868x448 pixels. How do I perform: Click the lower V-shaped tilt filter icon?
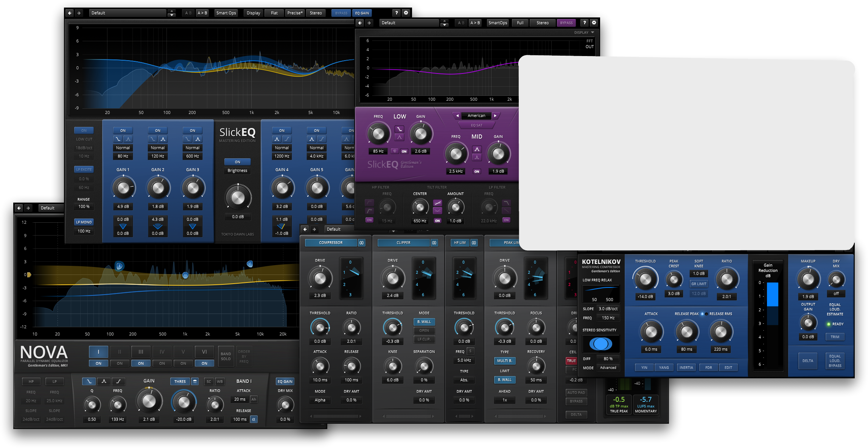click(x=437, y=211)
